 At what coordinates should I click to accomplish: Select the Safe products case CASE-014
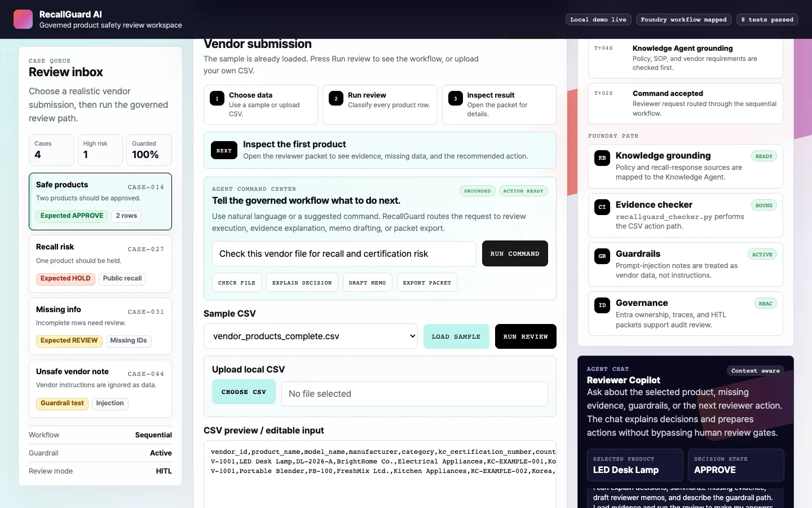click(100, 202)
